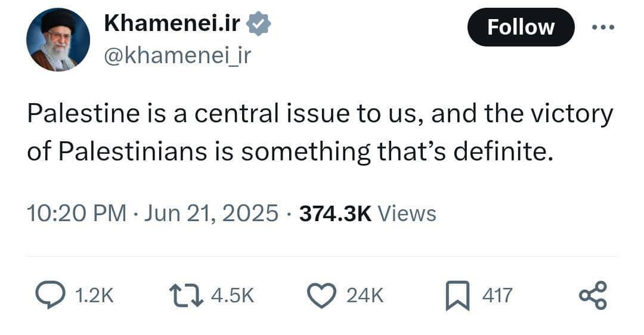The width and height of the screenshot is (644, 335).
Task: Click the reply speech bubble icon
Action: pyautogui.click(x=50, y=294)
